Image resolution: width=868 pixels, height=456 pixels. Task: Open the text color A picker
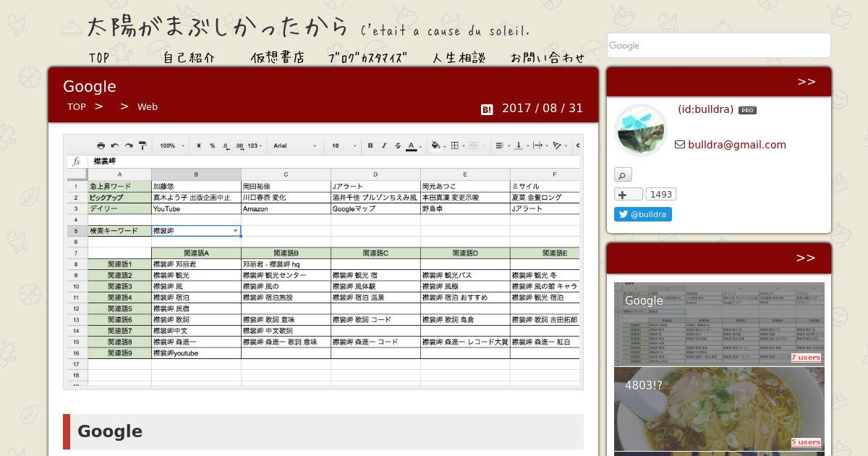(x=411, y=145)
